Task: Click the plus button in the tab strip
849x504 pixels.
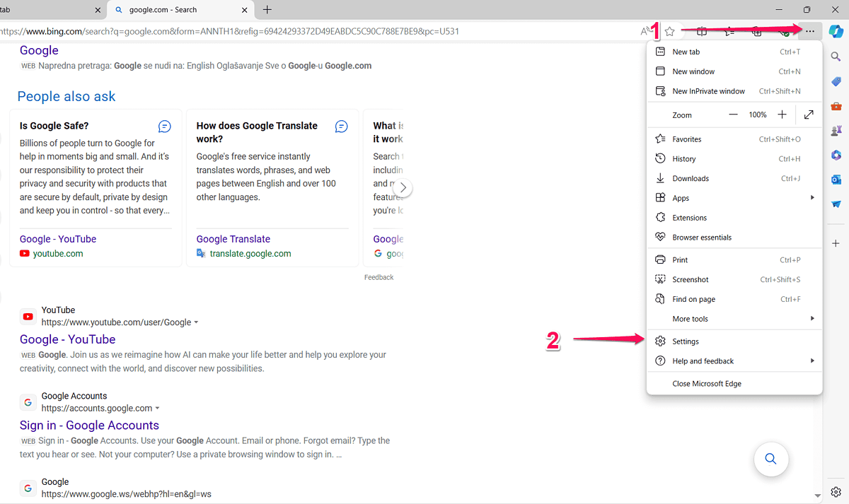Action: (x=267, y=10)
